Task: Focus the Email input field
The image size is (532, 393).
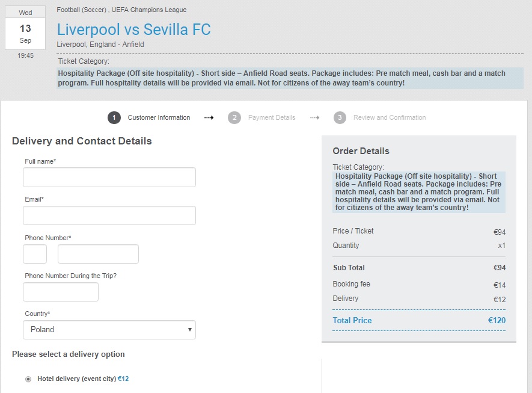Action: (109, 215)
